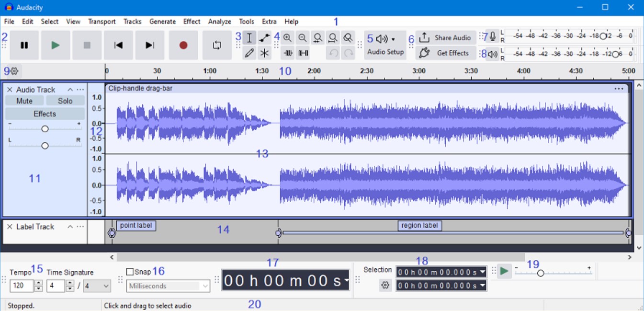Click the Clip-handle drag-bar
The image size is (644, 311).
coord(367,88)
